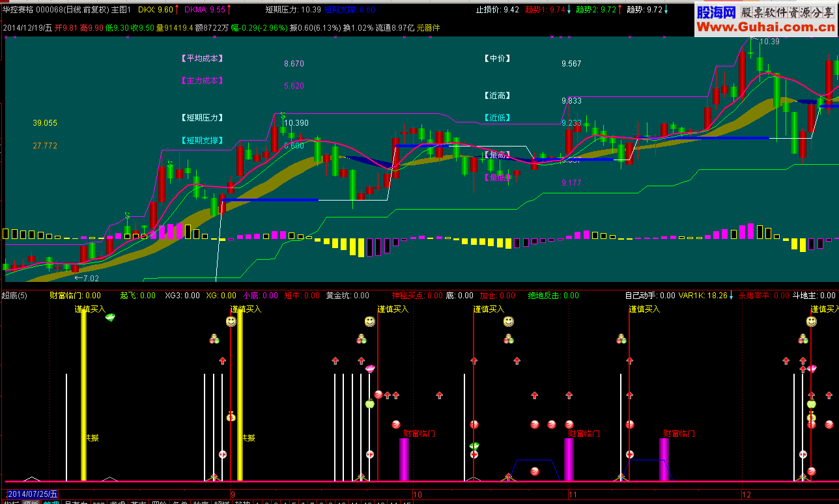Click the three-ball cluster icon in December
This screenshot has width=839, height=504.
(803, 339)
